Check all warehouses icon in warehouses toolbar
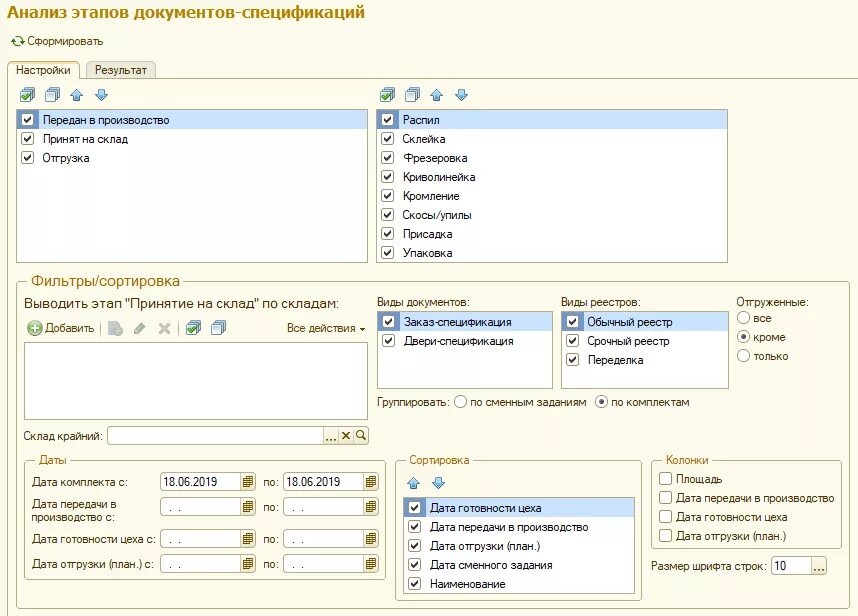Image resolution: width=858 pixels, height=616 pixels. (193, 328)
